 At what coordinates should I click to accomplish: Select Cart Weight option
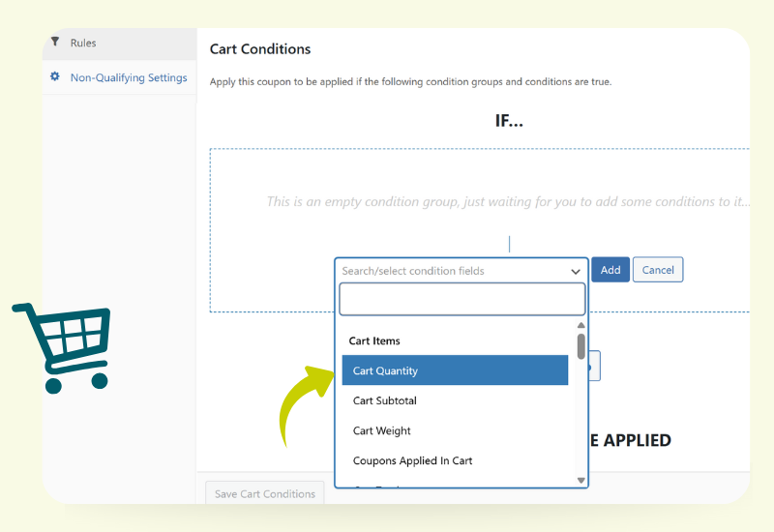455,430
